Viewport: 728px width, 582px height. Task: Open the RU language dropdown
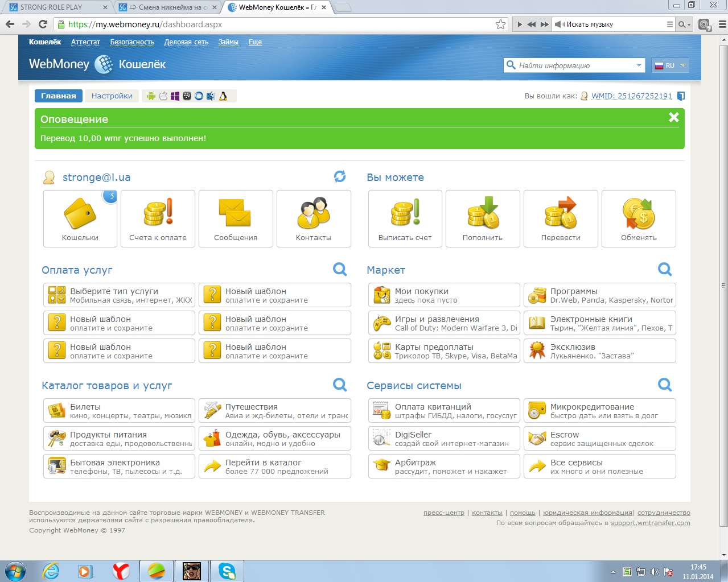(x=670, y=65)
